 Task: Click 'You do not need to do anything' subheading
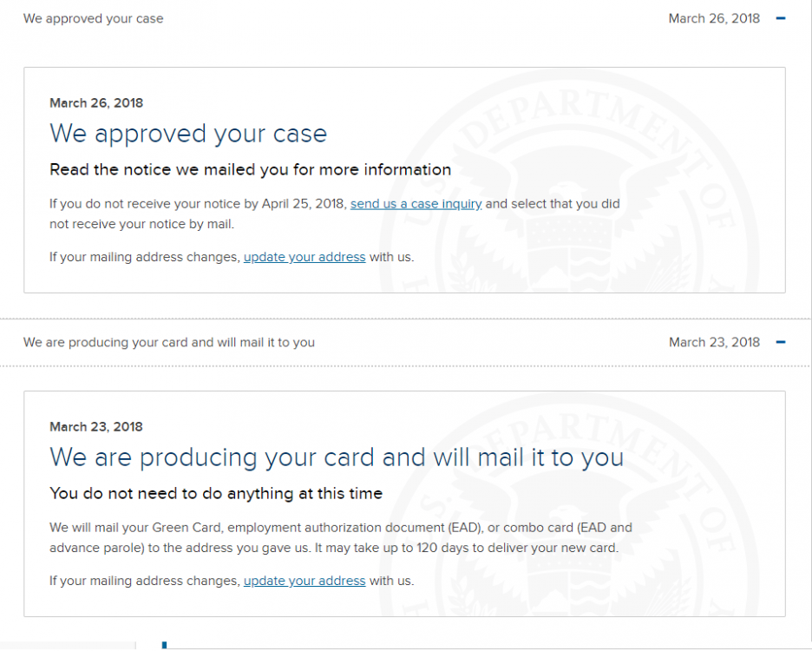click(x=216, y=493)
